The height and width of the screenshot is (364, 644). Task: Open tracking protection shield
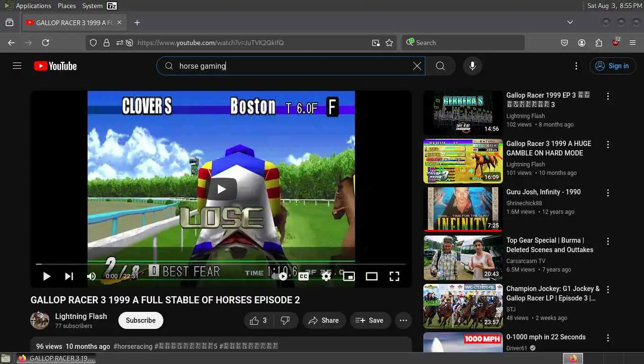93,43
